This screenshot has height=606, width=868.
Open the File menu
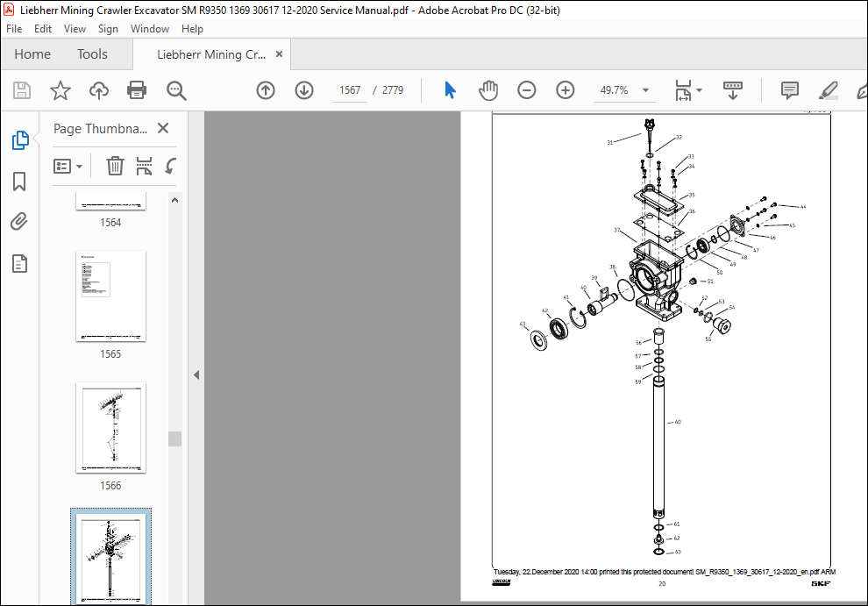14,29
